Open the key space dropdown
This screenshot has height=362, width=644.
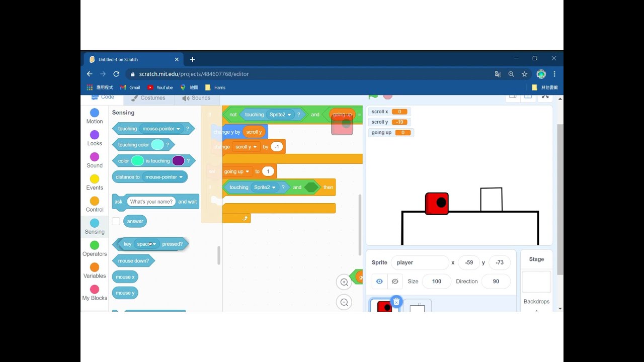(x=147, y=244)
